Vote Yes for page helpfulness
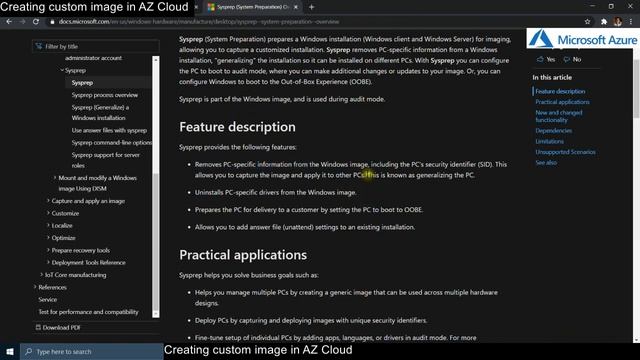 (546, 59)
